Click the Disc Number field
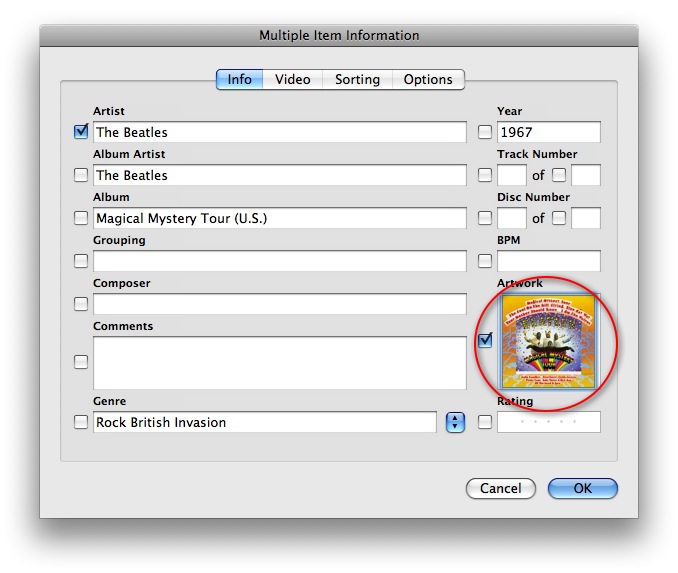 click(x=512, y=218)
